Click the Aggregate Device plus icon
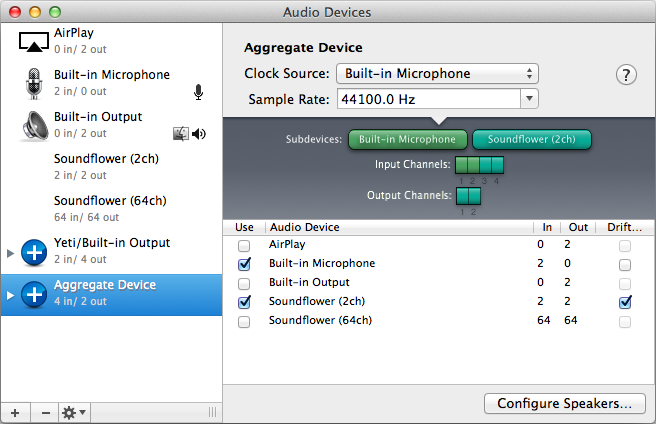656x424 pixels. 34,293
